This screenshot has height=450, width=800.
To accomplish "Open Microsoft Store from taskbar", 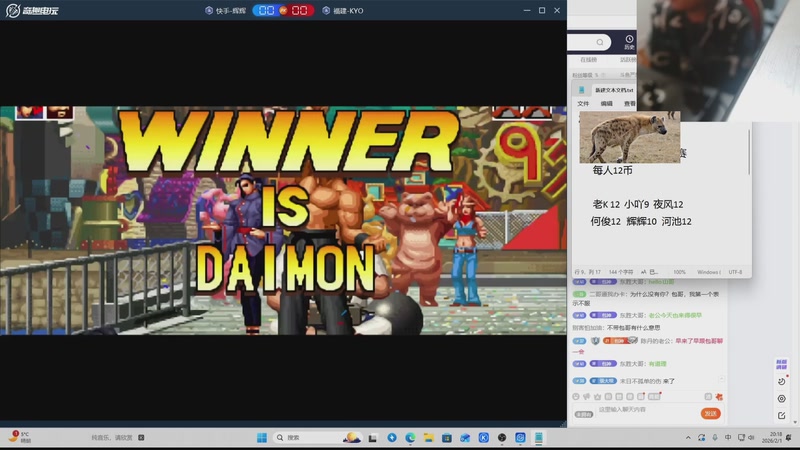I will tap(447, 438).
